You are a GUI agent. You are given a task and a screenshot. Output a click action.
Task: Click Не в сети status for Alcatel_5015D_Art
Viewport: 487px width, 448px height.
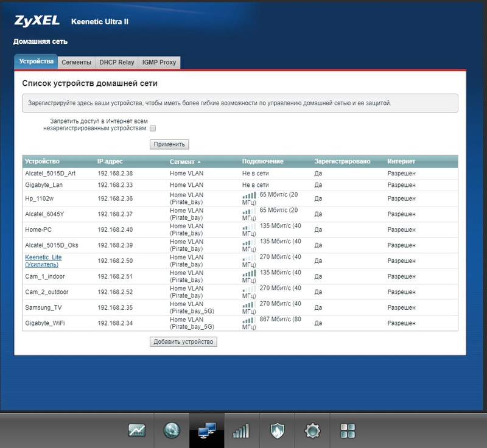255,173
